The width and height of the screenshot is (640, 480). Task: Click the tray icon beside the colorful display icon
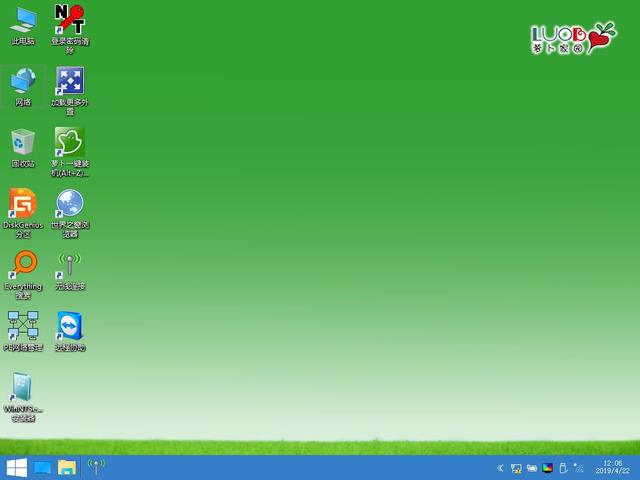coord(532,468)
